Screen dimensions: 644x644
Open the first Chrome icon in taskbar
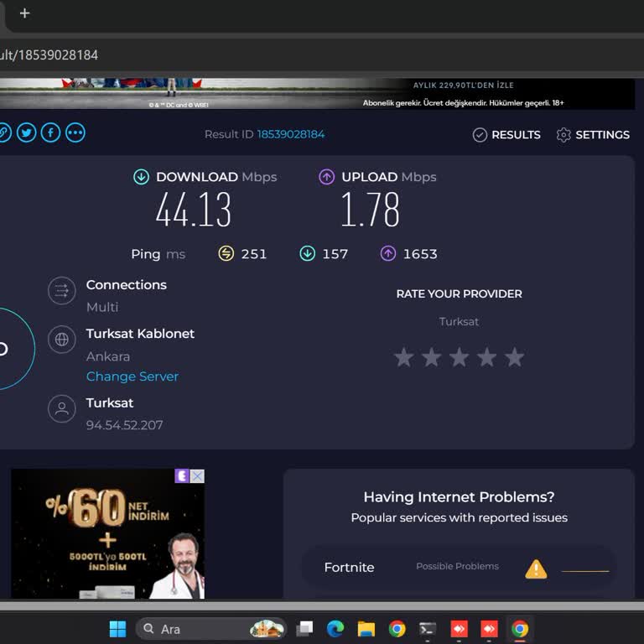pyautogui.click(x=397, y=629)
